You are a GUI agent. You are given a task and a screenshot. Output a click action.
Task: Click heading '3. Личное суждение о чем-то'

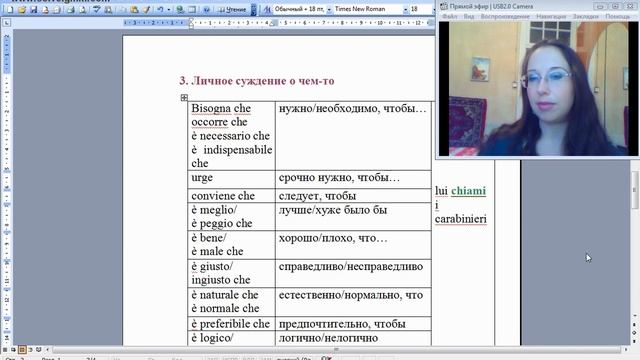[257, 81]
